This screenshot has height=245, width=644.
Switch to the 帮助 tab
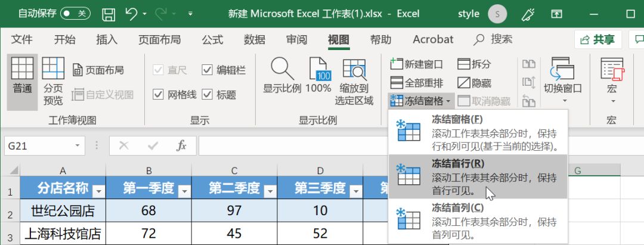380,39
